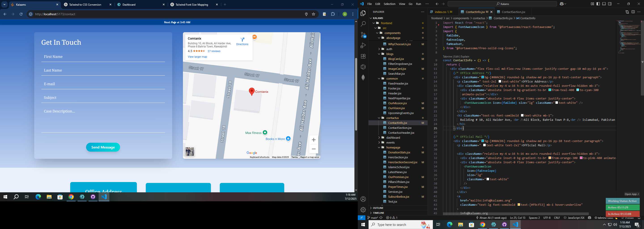644x229 pixels.
Task: Click Windows search box Type here to search
Action: pos(400,225)
